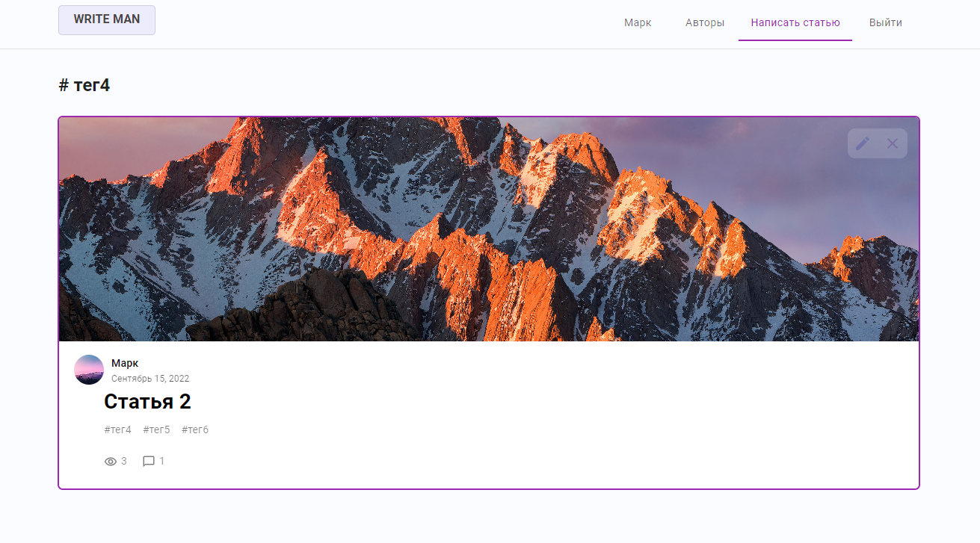Open the Марк profile menu item
The width and height of the screenshot is (980, 543).
click(637, 22)
